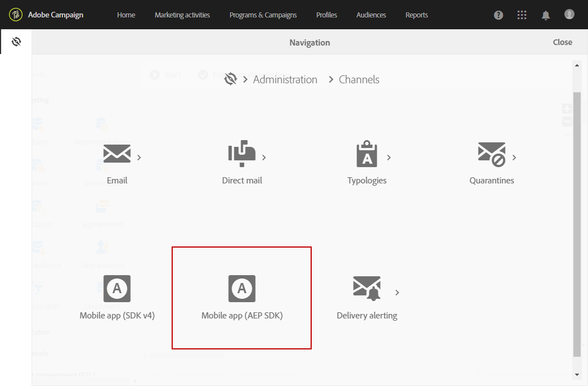The height and width of the screenshot is (386, 588).
Task: Click the left sidebar navigation compass icon
Action: point(16,42)
